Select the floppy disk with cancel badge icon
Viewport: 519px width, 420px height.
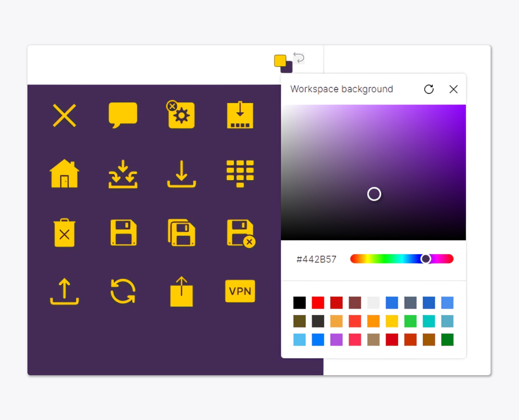[x=241, y=233]
